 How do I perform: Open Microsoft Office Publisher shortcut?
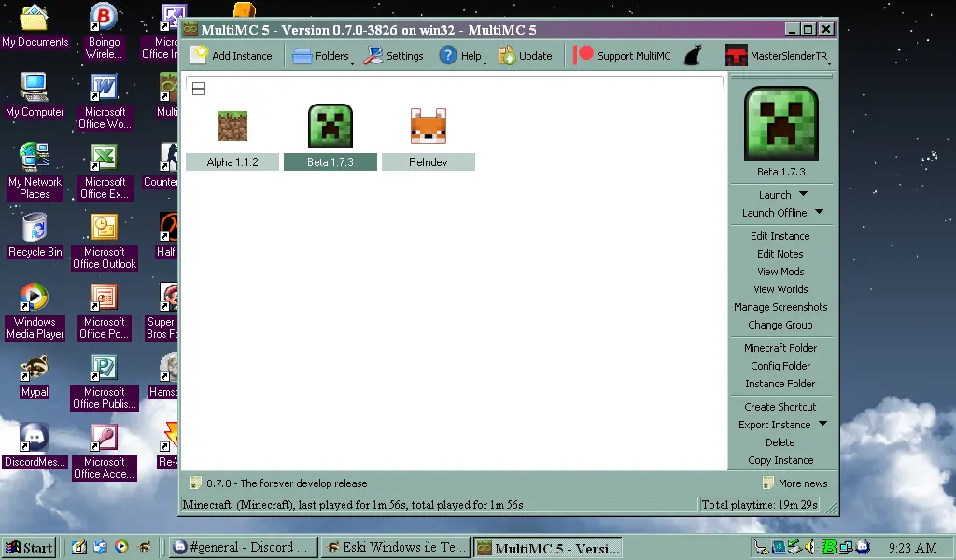pyautogui.click(x=105, y=382)
